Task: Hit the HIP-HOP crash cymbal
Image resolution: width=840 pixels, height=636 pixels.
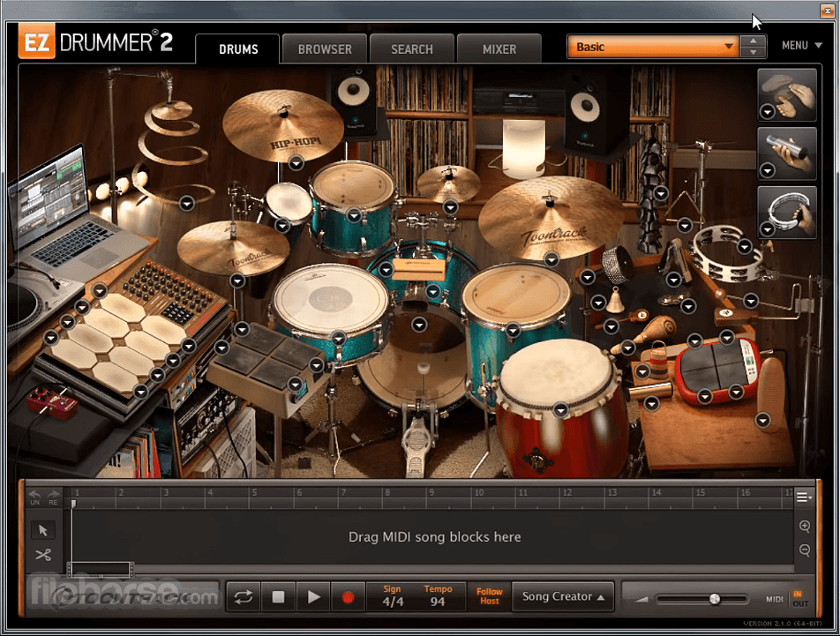Action: (283, 127)
